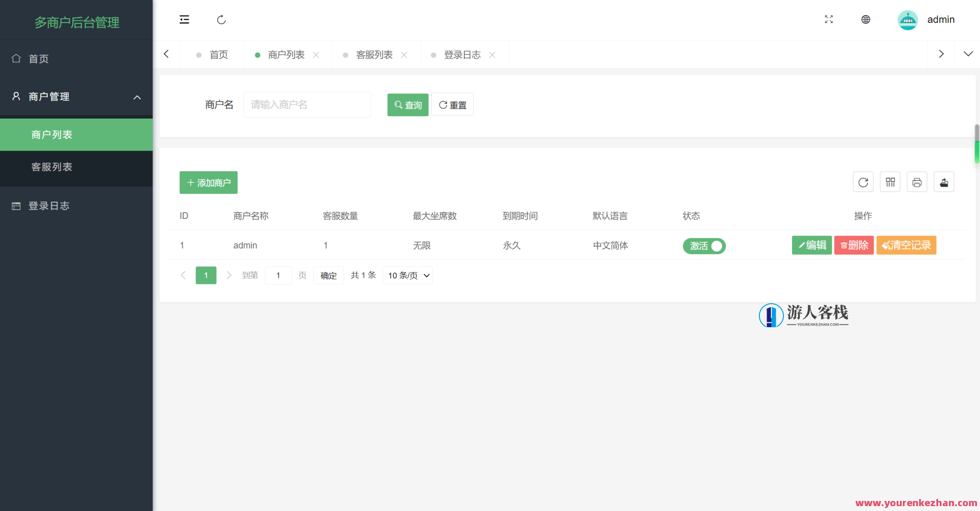The width and height of the screenshot is (980, 511).
Task: Click the 商户名 search input field
Action: click(x=307, y=105)
